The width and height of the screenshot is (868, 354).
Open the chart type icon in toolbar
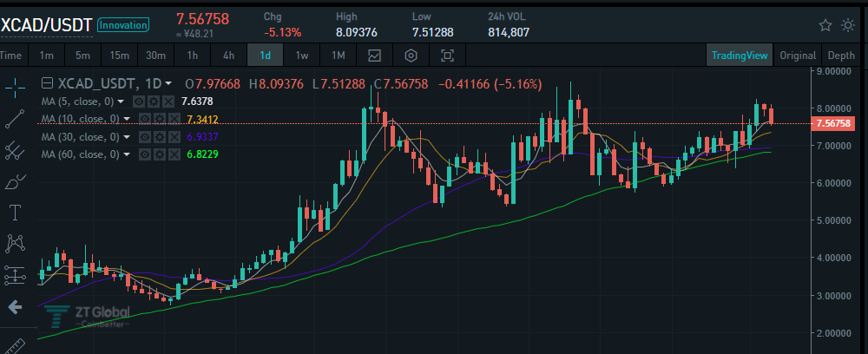(375, 56)
